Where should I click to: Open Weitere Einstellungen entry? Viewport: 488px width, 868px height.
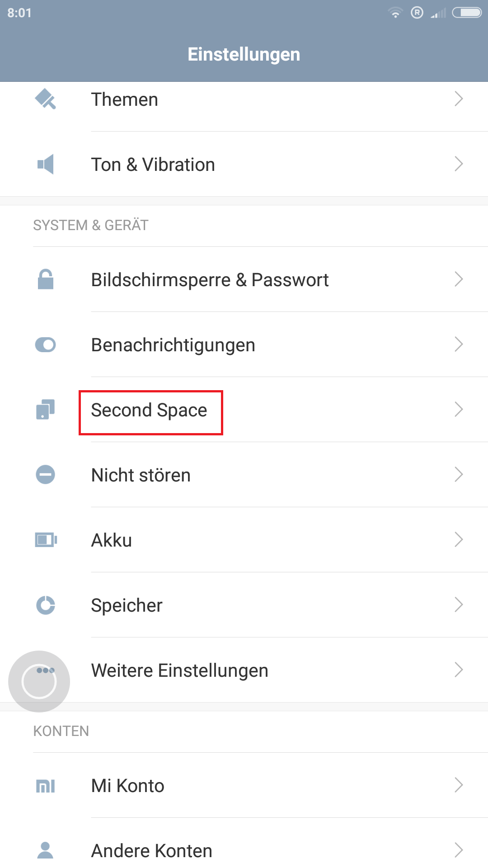point(244,670)
